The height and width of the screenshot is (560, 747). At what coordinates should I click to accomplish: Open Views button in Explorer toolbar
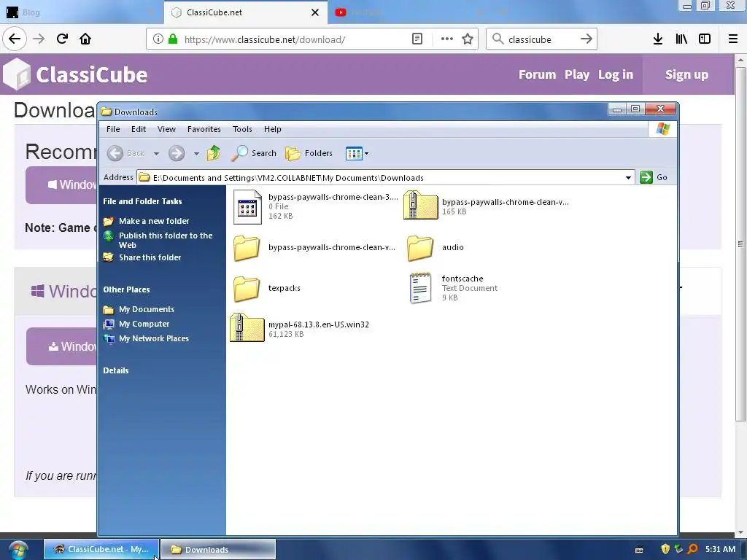357,153
